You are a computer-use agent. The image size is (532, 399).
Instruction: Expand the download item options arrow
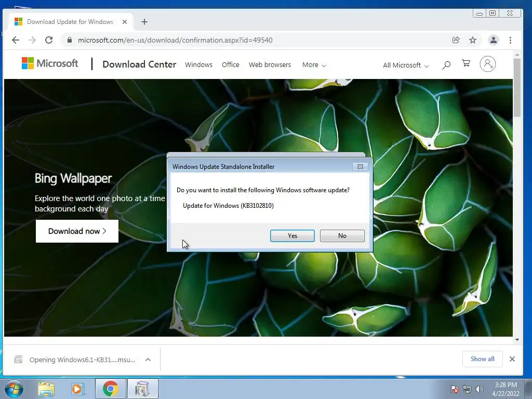pos(148,360)
